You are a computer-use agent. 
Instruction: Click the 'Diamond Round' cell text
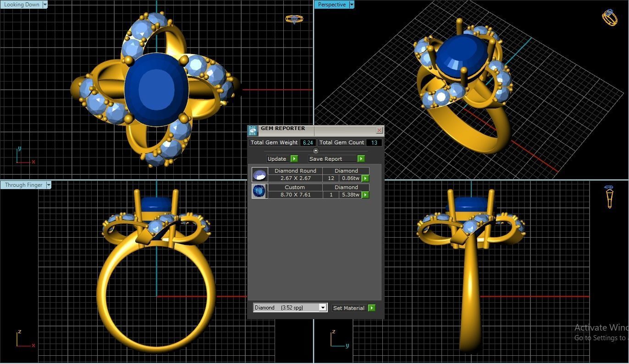point(295,171)
